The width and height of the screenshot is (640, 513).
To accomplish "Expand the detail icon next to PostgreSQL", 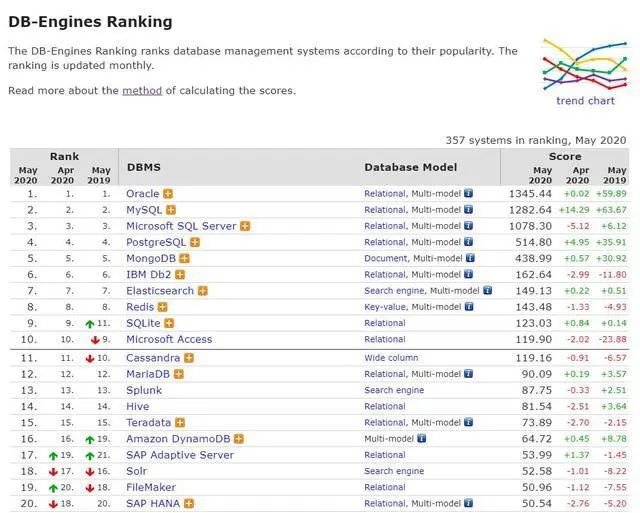I will (195, 242).
